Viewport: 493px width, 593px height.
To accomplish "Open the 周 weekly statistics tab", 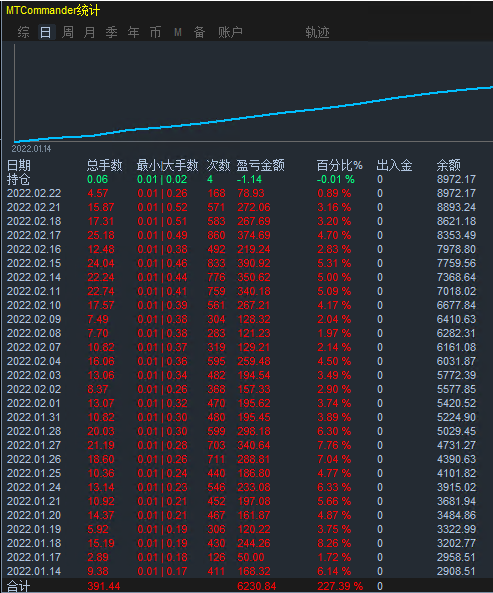I will coord(68,32).
